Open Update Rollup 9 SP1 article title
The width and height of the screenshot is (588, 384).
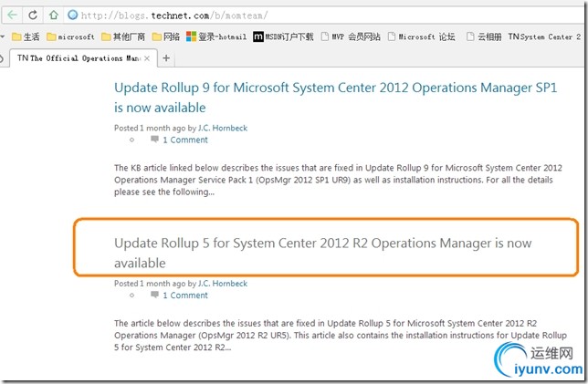[336, 98]
